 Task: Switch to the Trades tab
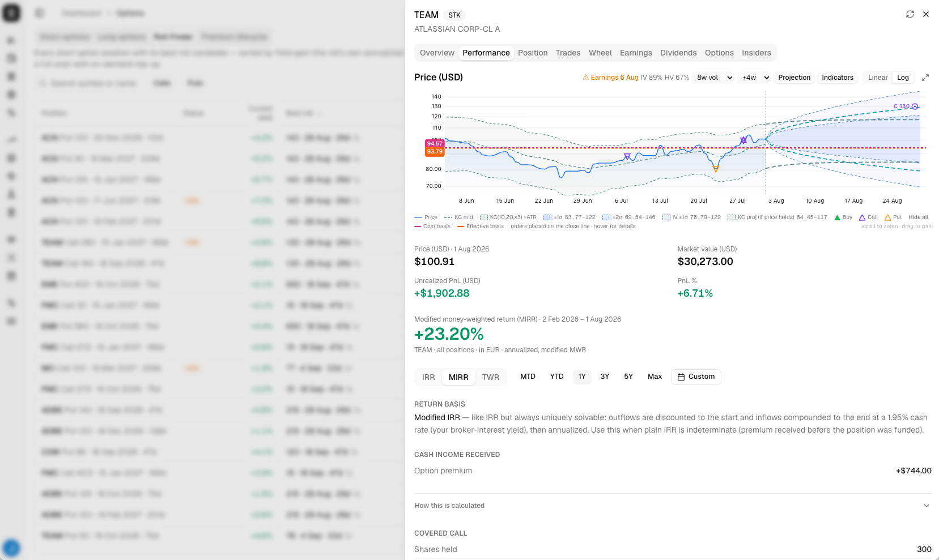click(568, 53)
